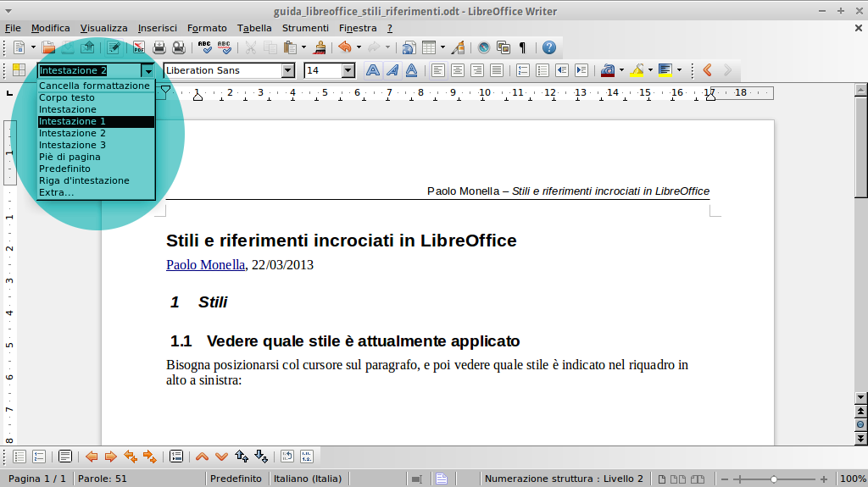Toggle nonprinting characters pilcrow
The image size is (868, 487).
point(522,47)
